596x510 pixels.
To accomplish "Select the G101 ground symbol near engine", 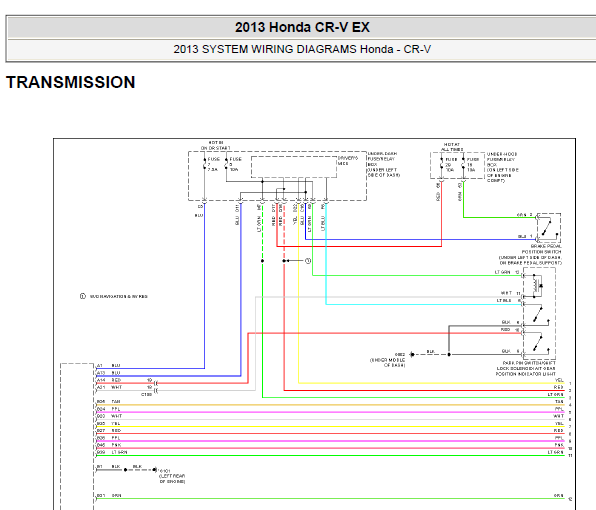I will [x=155, y=470].
